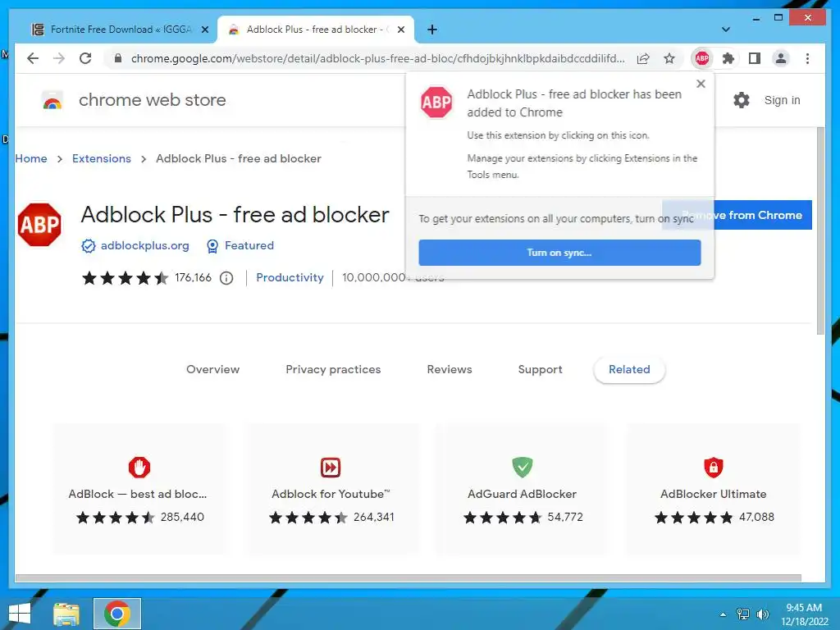Open Chrome three-dot menu
The image size is (840, 630).
click(x=807, y=58)
